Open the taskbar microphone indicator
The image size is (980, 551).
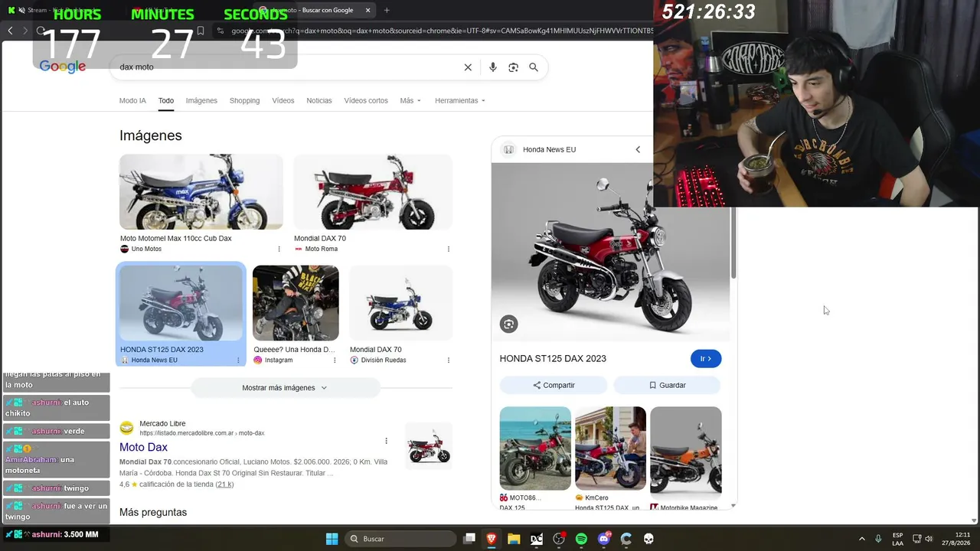(878, 539)
